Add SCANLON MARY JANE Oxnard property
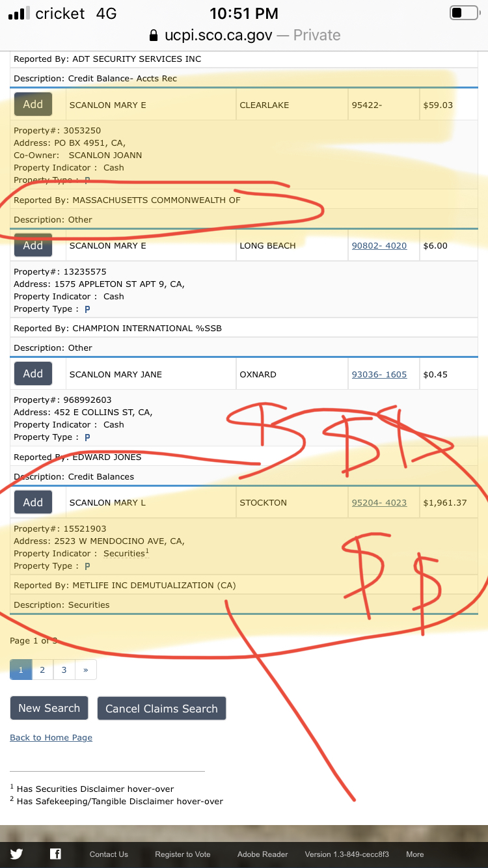This screenshot has width=488, height=868. pyautogui.click(x=33, y=373)
